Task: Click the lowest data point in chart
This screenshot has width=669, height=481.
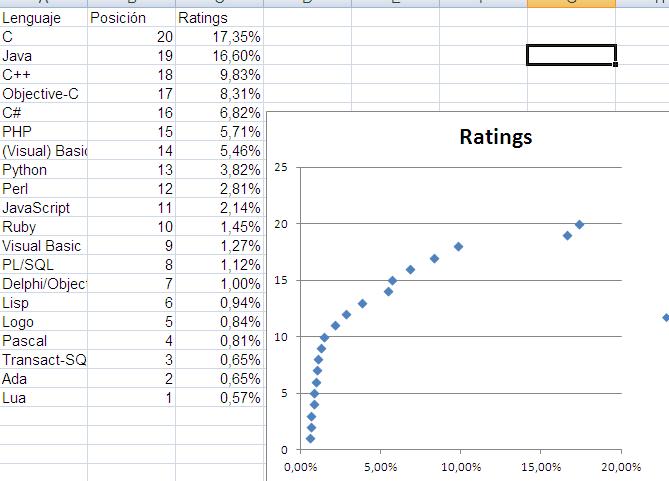Action: point(310,438)
